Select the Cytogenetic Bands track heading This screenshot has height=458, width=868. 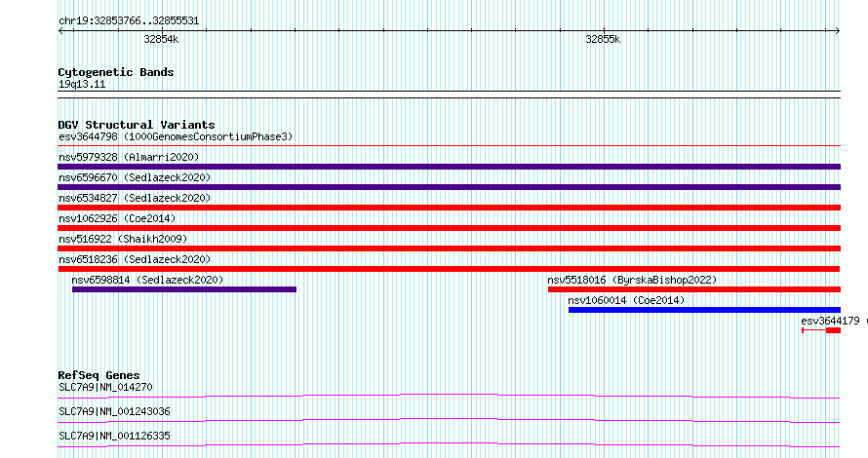click(116, 72)
